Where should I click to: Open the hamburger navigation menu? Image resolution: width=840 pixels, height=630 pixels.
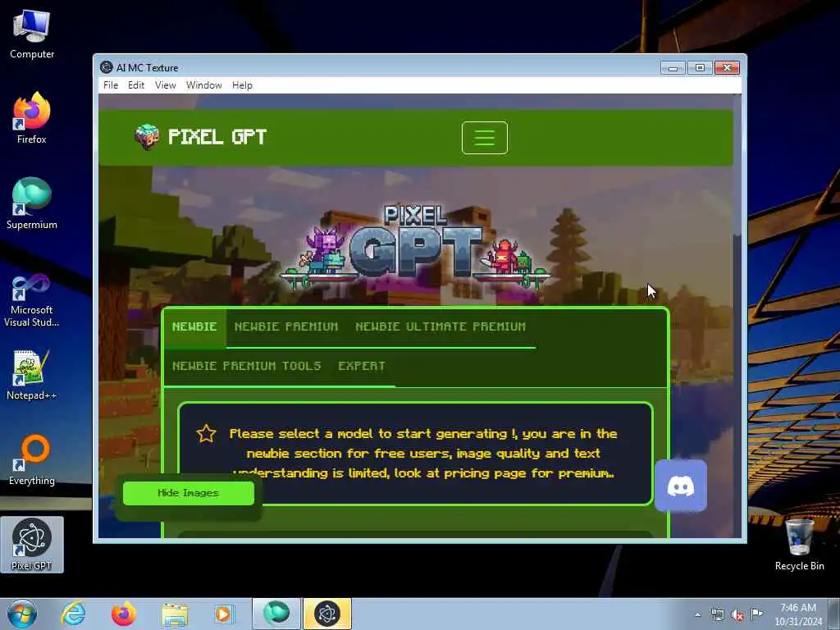pos(484,138)
